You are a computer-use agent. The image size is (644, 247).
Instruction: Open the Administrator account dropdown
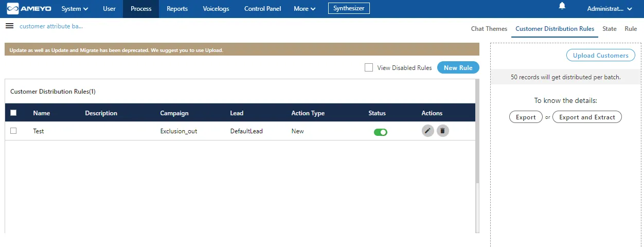(610, 9)
